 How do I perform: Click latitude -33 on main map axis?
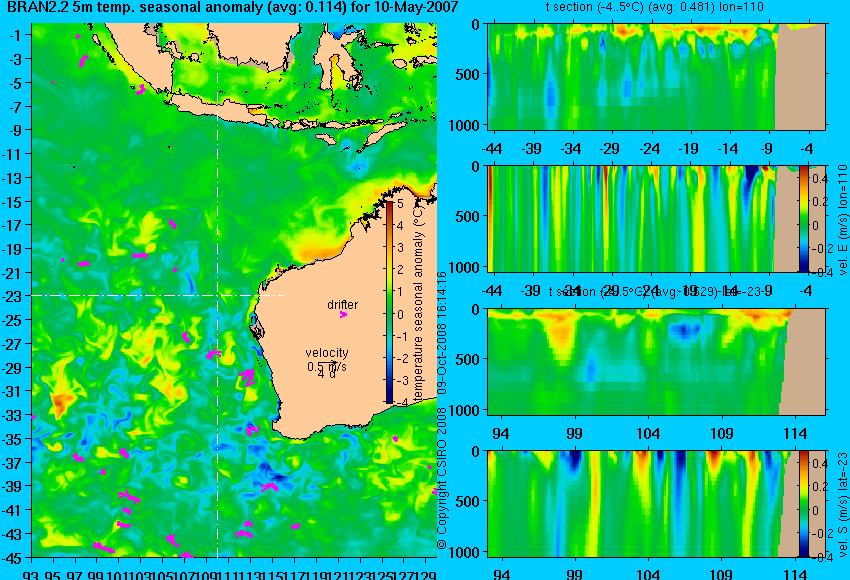(x=13, y=416)
